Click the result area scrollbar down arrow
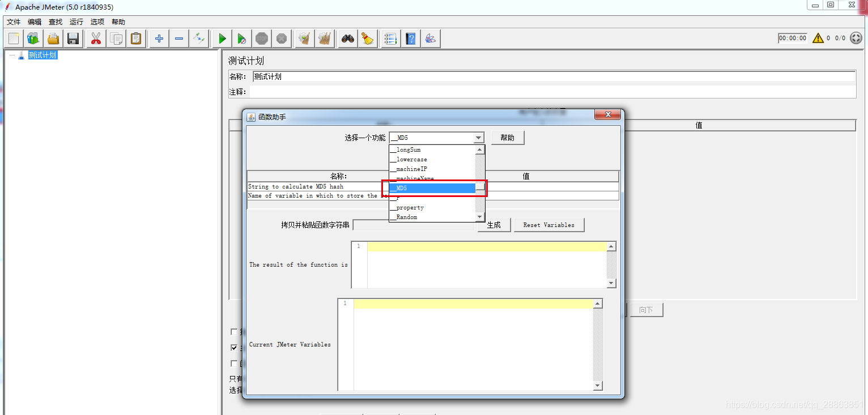 611,283
